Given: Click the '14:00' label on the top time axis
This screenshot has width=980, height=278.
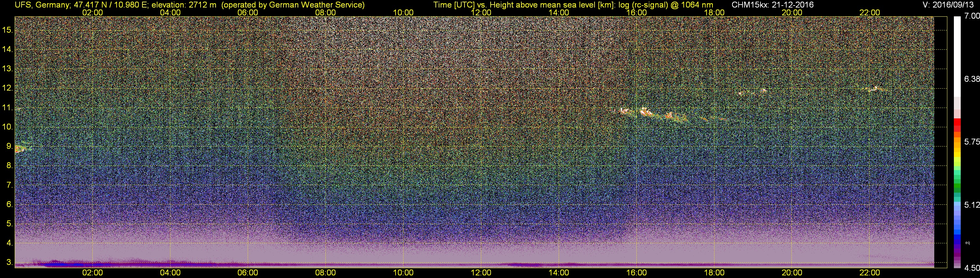Looking at the screenshot, I should [559, 12].
